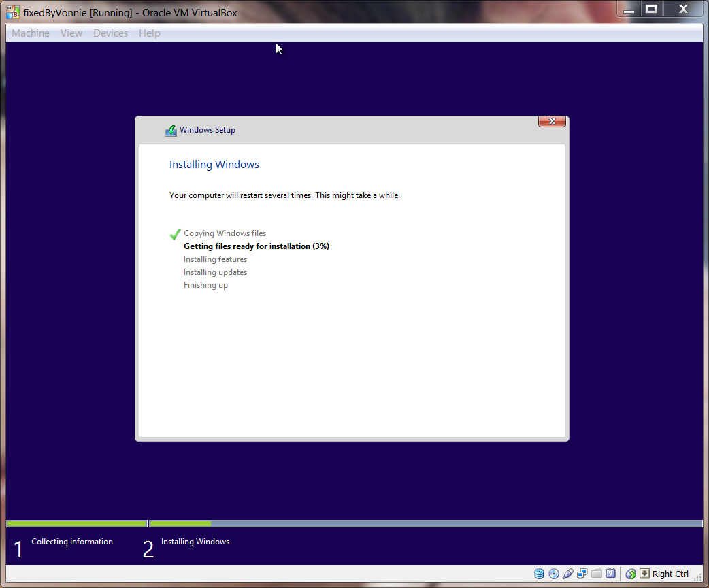Open the Help menu
The width and height of the screenshot is (709, 588).
[x=150, y=33]
